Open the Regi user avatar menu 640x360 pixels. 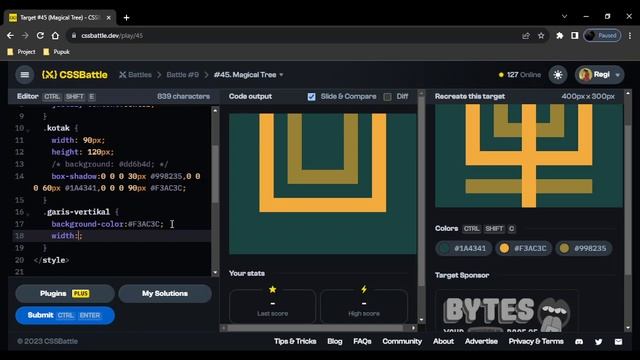point(600,75)
